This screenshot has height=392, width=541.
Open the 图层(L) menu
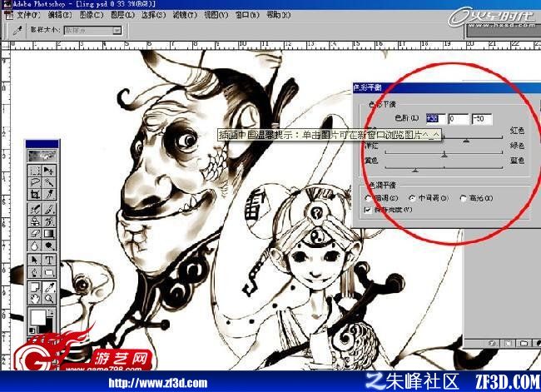pyautogui.click(x=122, y=15)
